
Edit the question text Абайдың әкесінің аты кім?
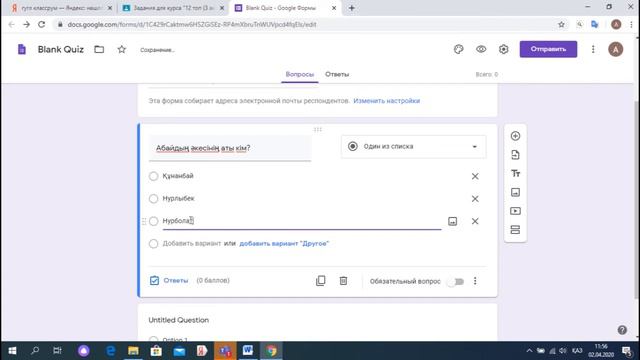pos(230,148)
